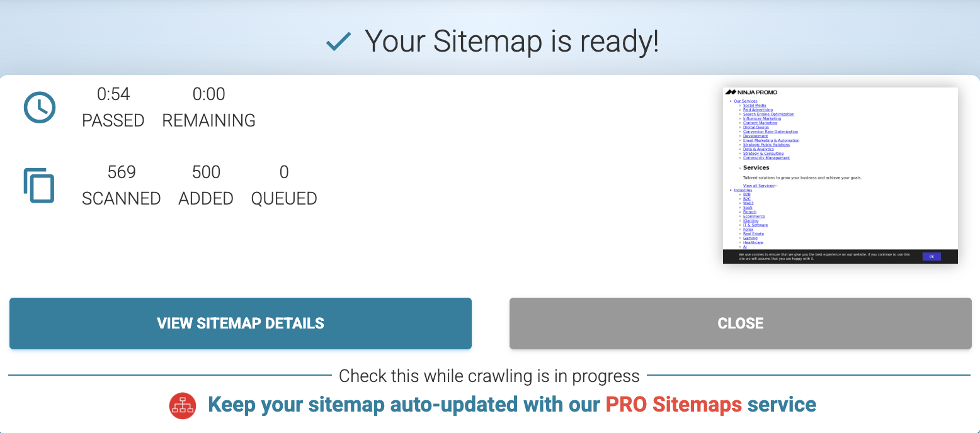Open the View all Services link
980x433 pixels.
click(x=758, y=185)
